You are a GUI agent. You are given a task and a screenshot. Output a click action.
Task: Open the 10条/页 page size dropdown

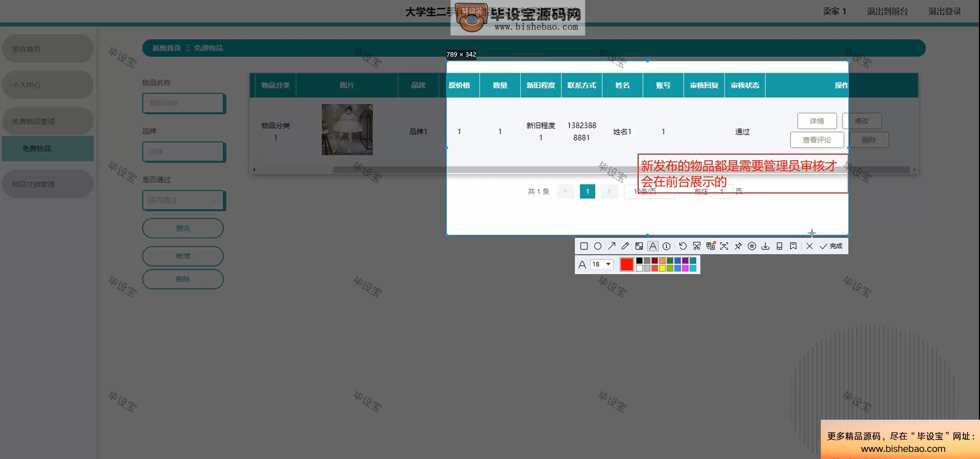[649, 191]
